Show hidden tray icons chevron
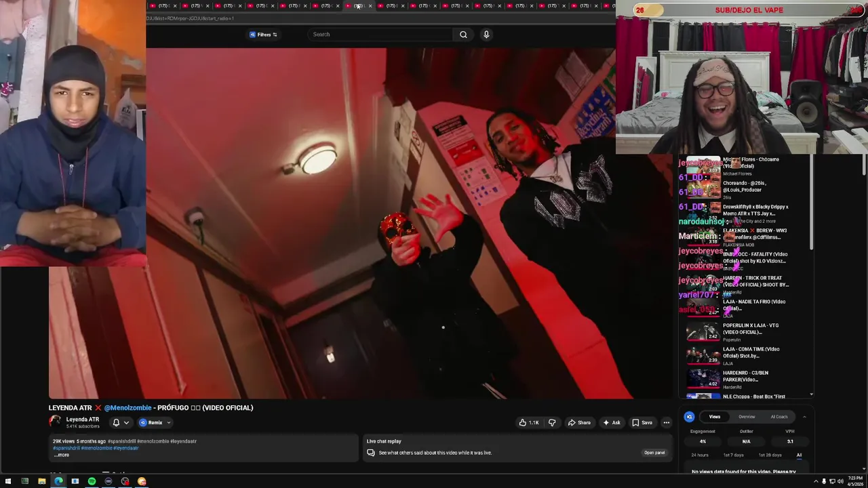Screen dimensions: 868x488 pos(816,481)
